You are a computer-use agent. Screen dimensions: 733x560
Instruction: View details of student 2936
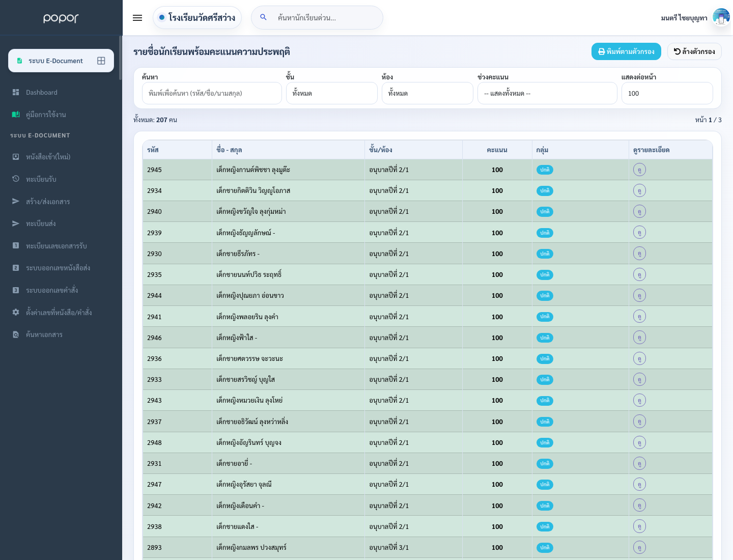click(639, 358)
